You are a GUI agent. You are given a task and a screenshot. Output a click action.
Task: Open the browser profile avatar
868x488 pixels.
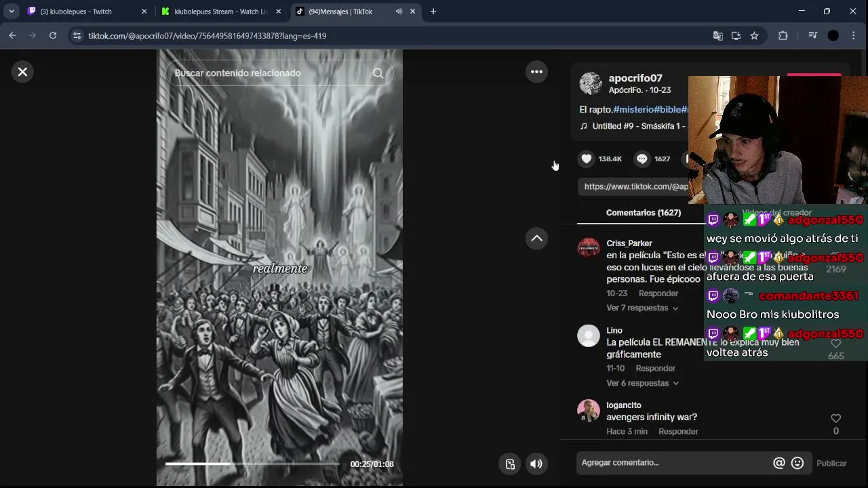tap(833, 36)
